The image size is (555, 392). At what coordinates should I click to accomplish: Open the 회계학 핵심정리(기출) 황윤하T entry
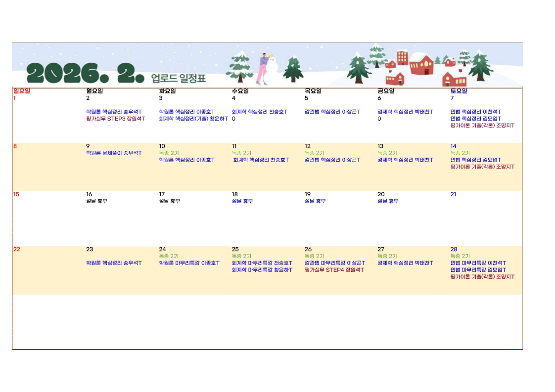click(x=193, y=119)
